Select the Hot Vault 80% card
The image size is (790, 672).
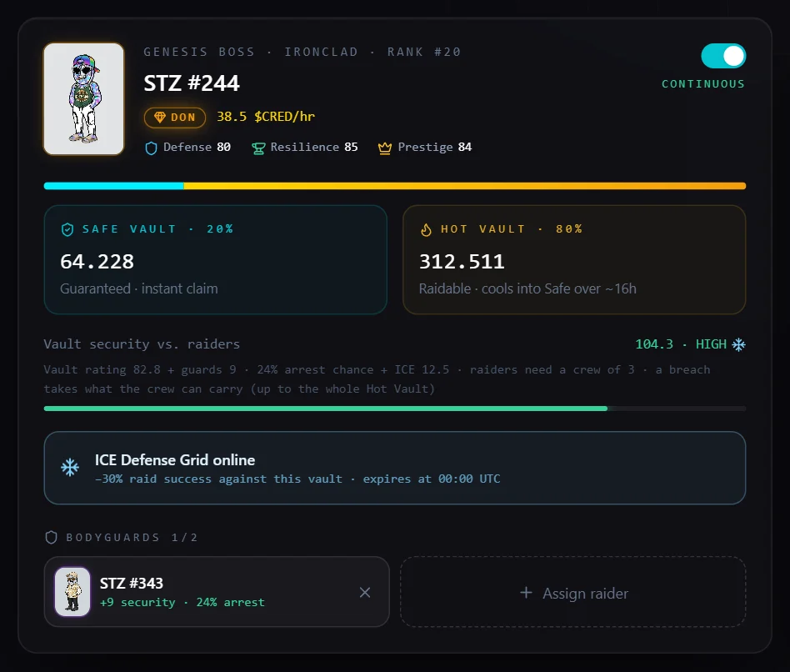click(x=574, y=259)
